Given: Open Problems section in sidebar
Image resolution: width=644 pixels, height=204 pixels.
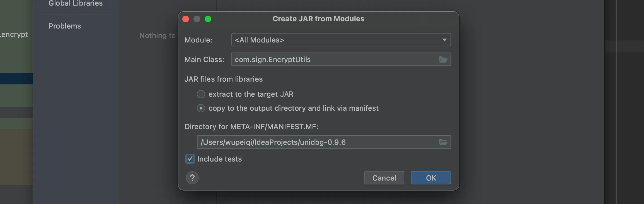Looking at the screenshot, I should 65,26.
